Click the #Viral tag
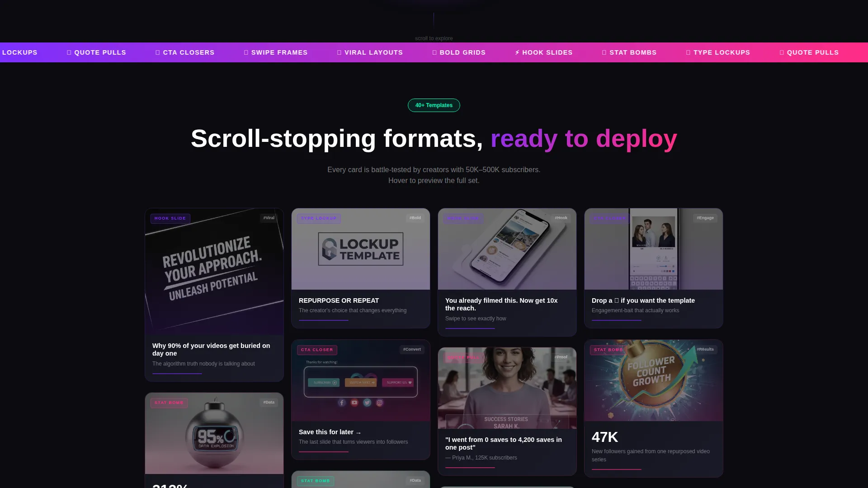This screenshot has height=488, width=868. tap(269, 218)
